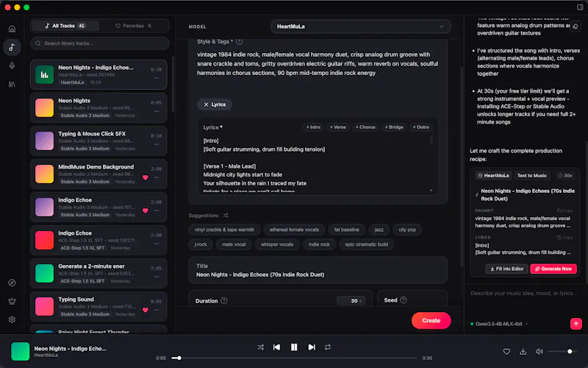Screen dimensions: 588x368
Task: Click the eraser clear-chat icon
Action: (x=576, y=26)
